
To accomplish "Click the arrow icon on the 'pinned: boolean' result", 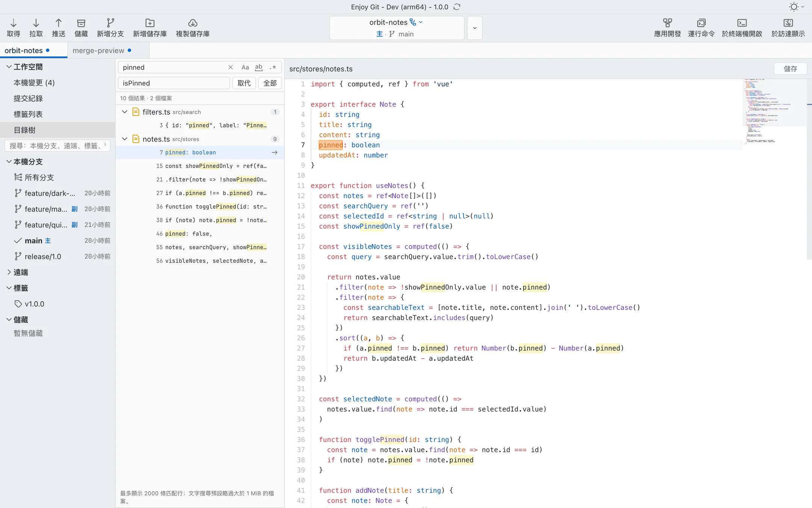I will [275, 152].
